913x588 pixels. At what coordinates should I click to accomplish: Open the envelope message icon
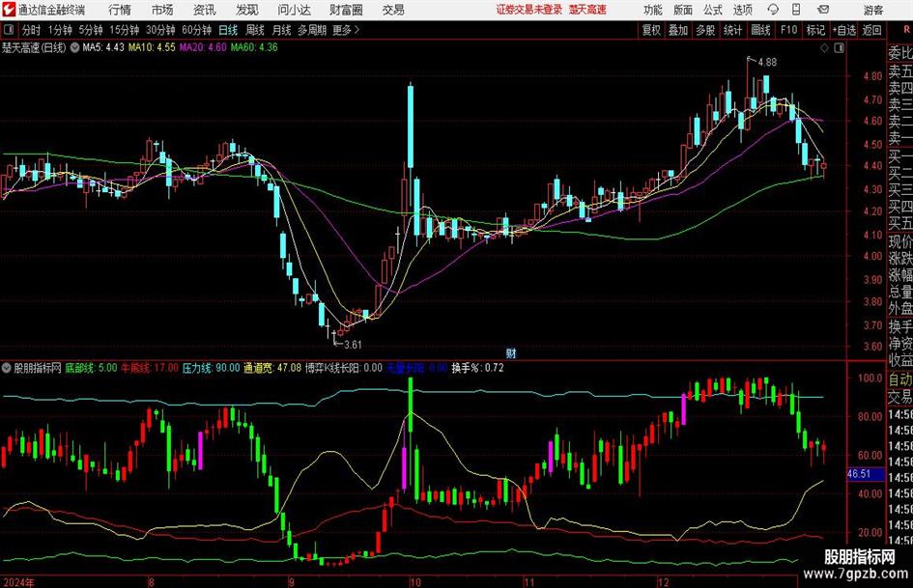(823, 10)
